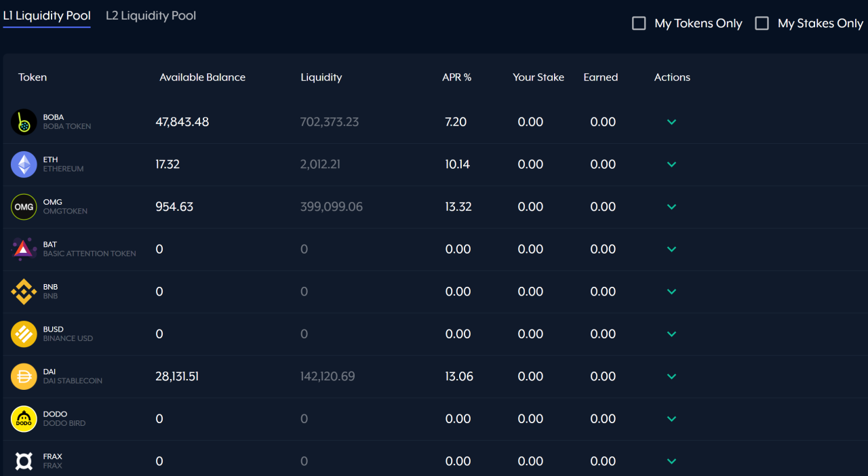868x476 pixels.
Task: Click the DAI stablecoin icon
Action: point(24,376)
